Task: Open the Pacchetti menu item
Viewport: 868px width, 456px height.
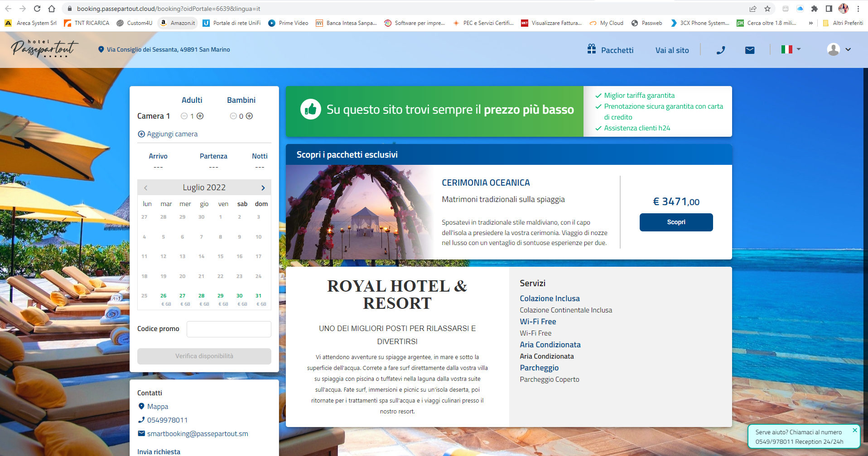Action: 610,50
